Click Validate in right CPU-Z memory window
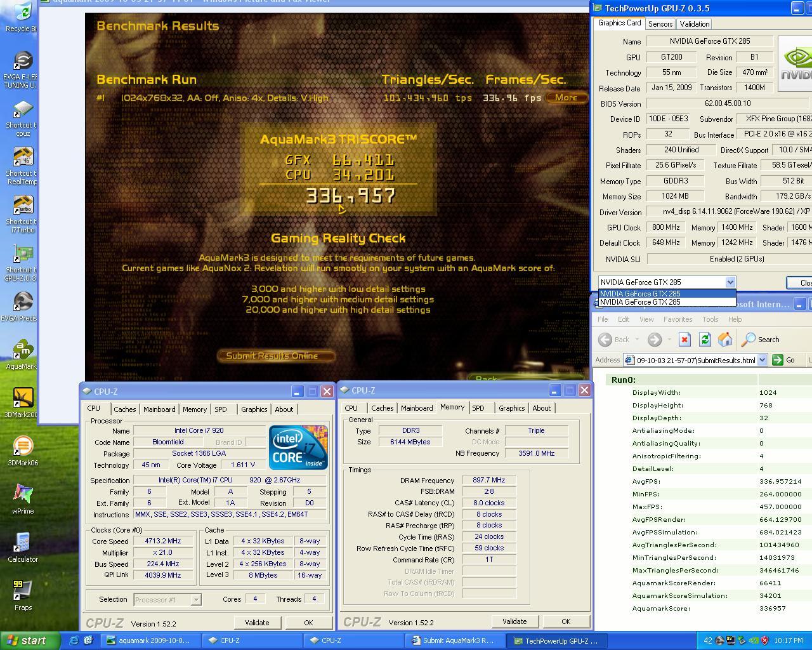Viewport: 812px width, 650px height. (514, 621)
